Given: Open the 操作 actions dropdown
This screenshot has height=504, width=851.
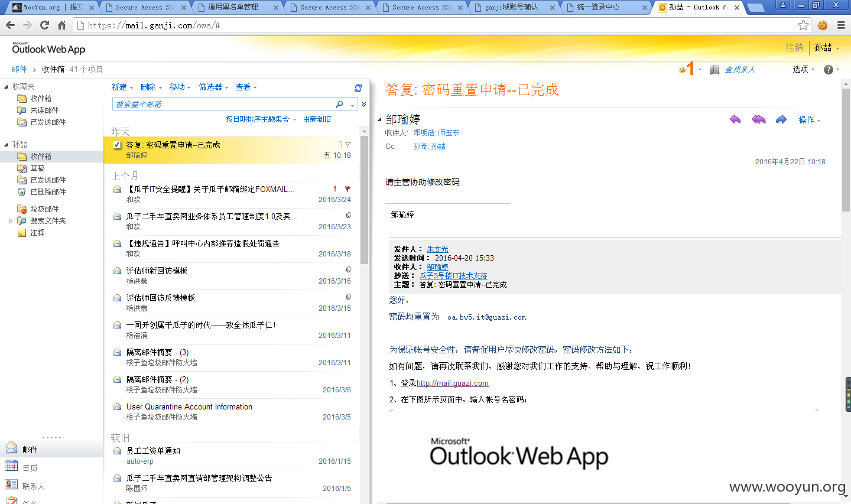Looking at the screenshot, I should tap(810, 120).
